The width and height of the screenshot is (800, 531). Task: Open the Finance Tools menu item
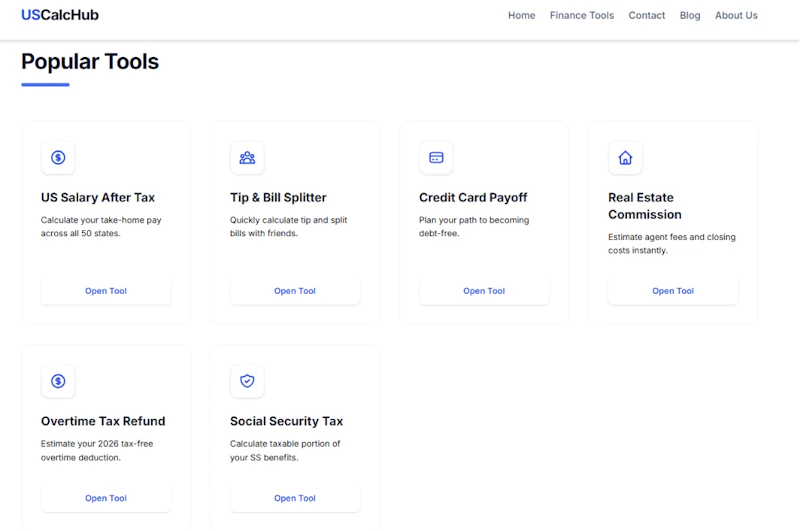[582, 15]
